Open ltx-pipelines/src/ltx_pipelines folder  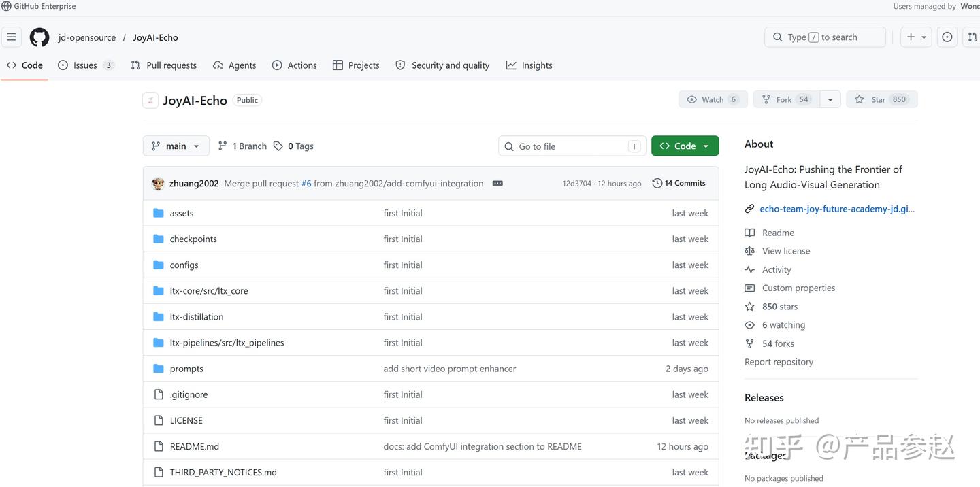(x=227, y=343)
